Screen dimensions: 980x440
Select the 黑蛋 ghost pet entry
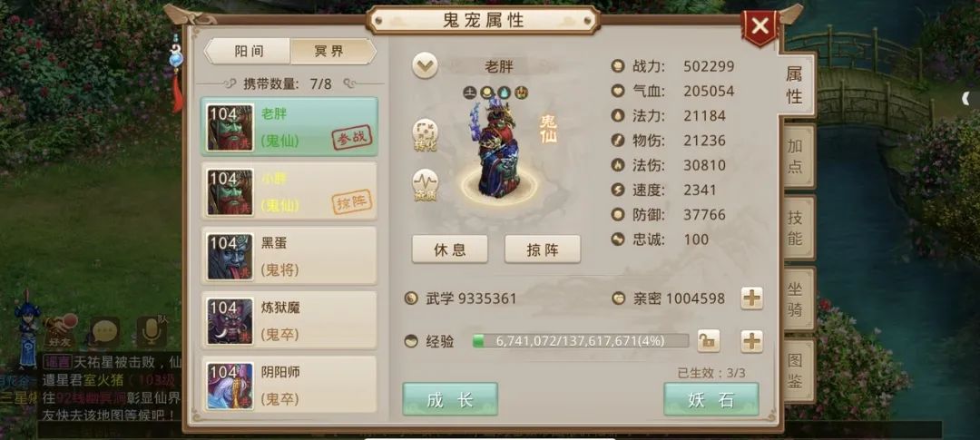coord(289,256)
